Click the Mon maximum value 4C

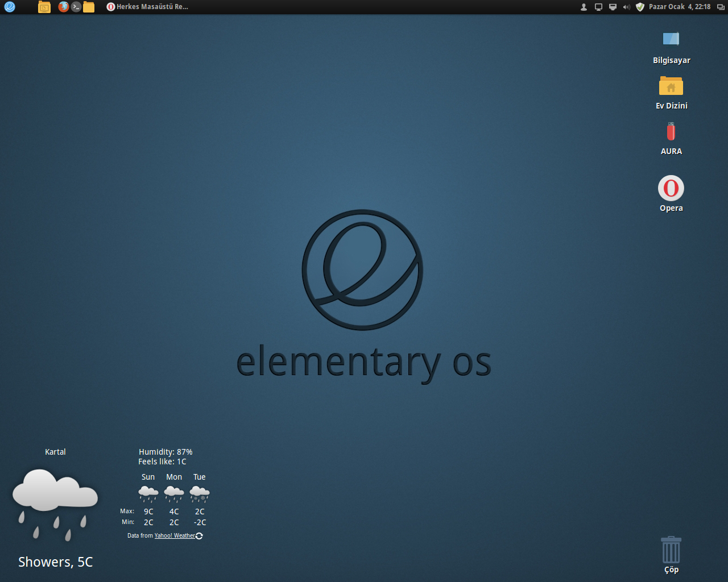[x=174, y=512]
